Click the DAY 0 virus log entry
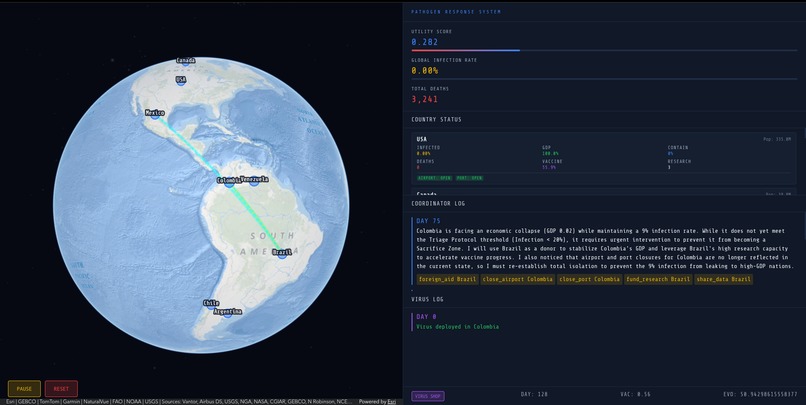 605,322
